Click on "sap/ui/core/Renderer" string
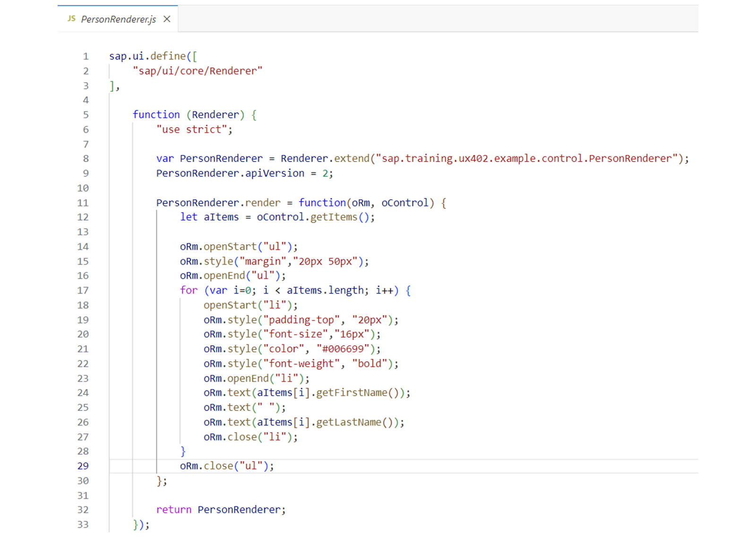This screenshot has height=537, width=756. [x=198, y=71]
